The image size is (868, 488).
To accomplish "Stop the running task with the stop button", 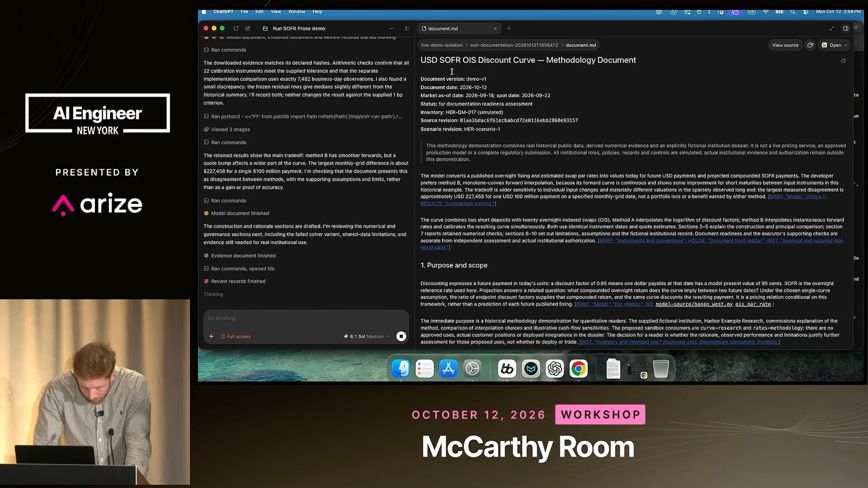I will pos(401,336).
